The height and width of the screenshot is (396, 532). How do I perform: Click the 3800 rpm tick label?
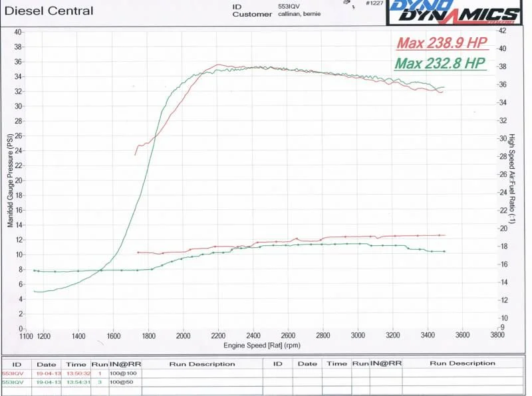pos(496,336)
